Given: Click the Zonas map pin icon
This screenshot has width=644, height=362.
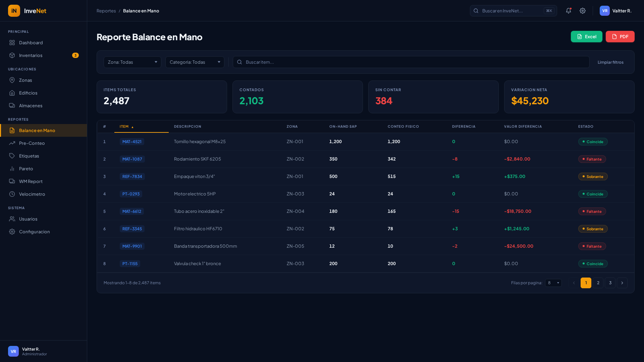Looking at the screenshot, I should tap(12, 80).
